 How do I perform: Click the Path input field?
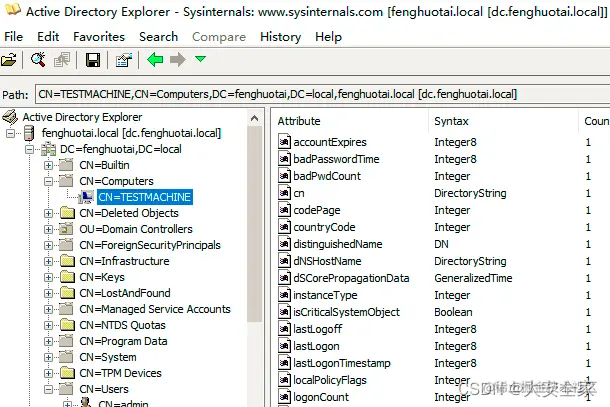323,95
